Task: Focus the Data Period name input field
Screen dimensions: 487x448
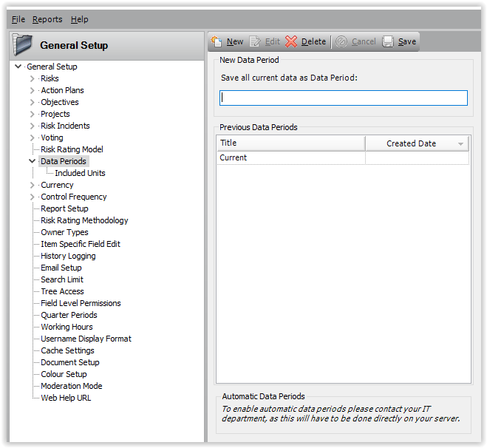Action: point(343,98)
